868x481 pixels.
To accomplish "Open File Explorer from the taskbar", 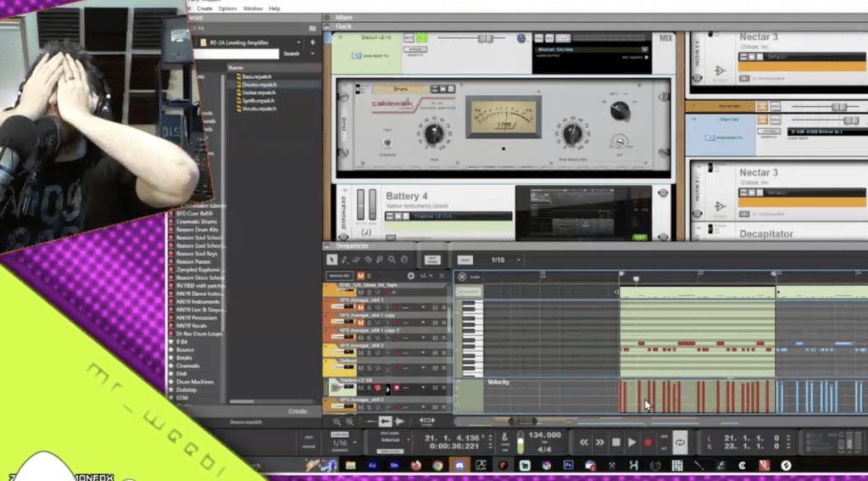I will pos(350,466).
